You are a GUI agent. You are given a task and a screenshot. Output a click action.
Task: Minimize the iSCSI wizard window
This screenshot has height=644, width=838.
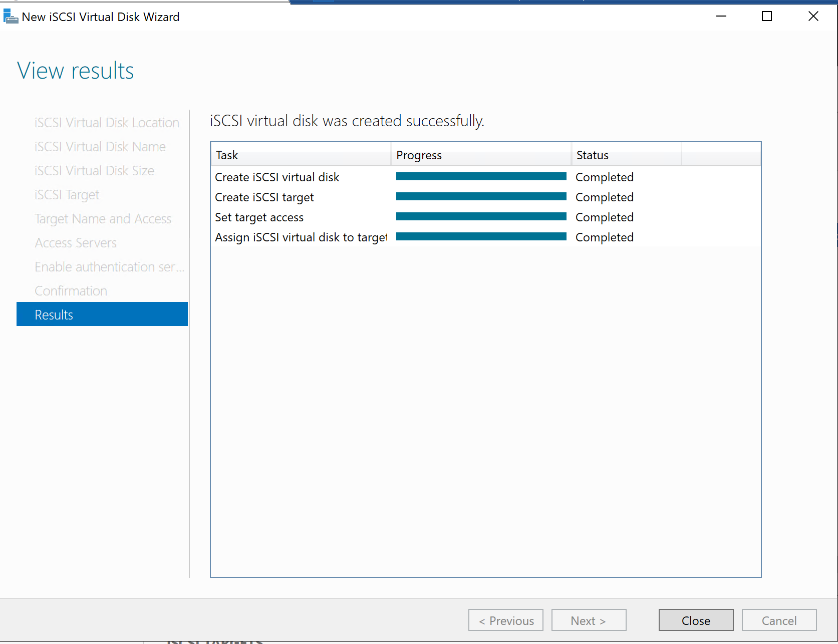[x=721, y=17]
